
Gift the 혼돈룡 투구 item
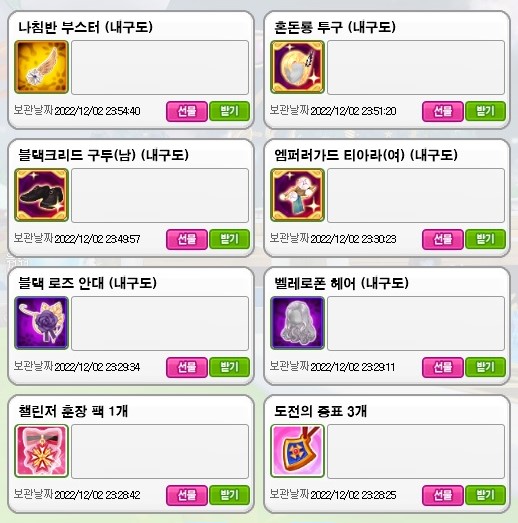443,111
